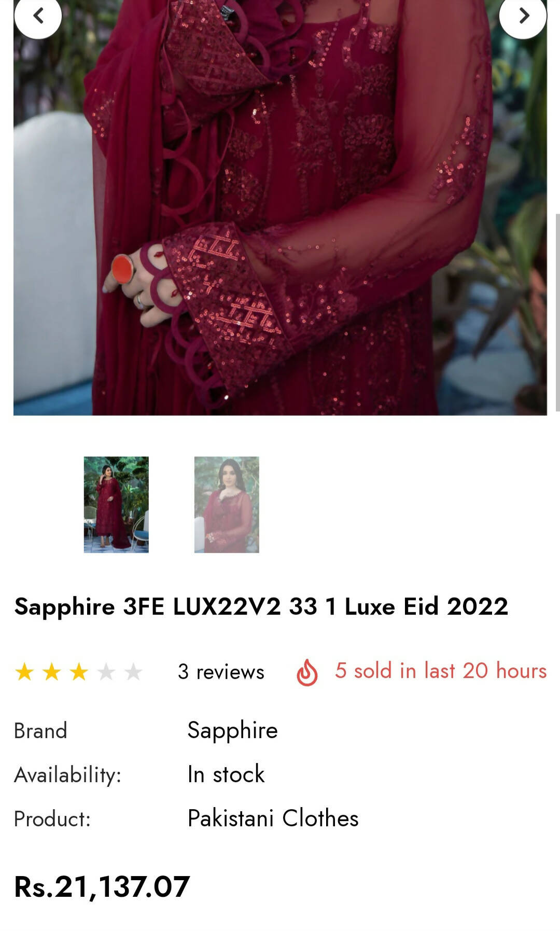The width and height of the screenshot is (560, 931).
Task: Tap the main red dress image
Action: (280, 207)
